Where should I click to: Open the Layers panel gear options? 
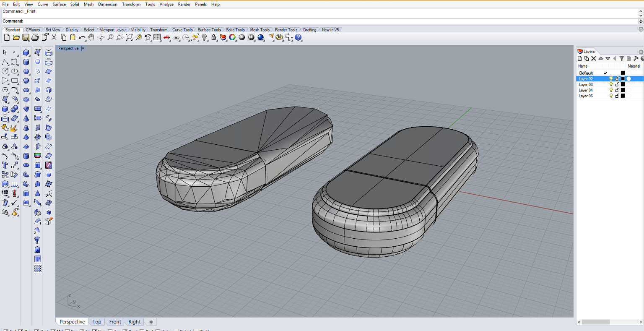point(641,52)
